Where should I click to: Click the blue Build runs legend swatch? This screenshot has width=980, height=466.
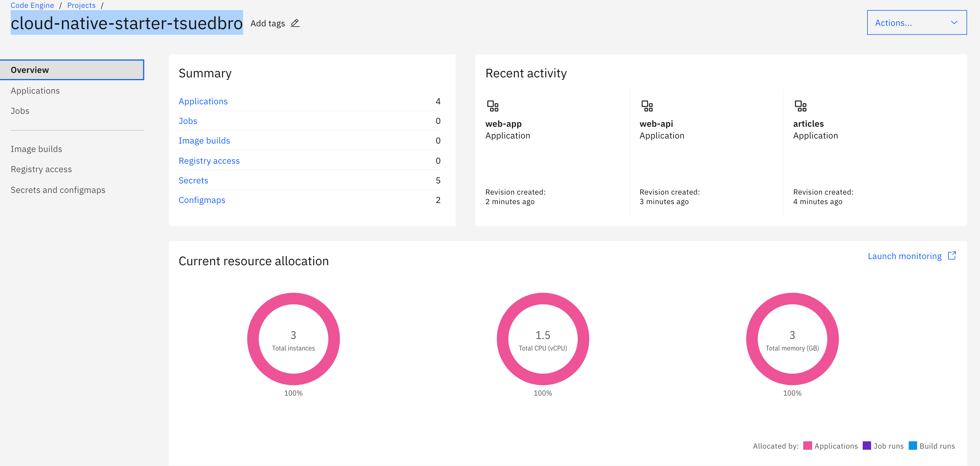913,446
